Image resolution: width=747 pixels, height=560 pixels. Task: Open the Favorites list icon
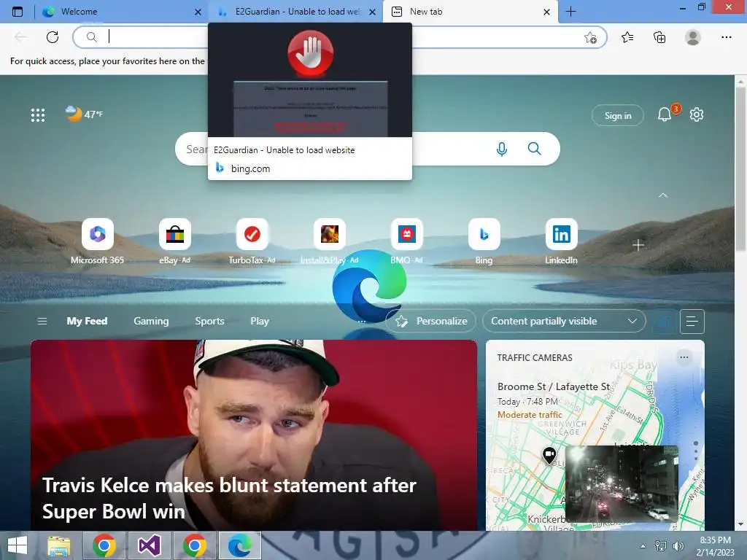(x=627, y=37)
